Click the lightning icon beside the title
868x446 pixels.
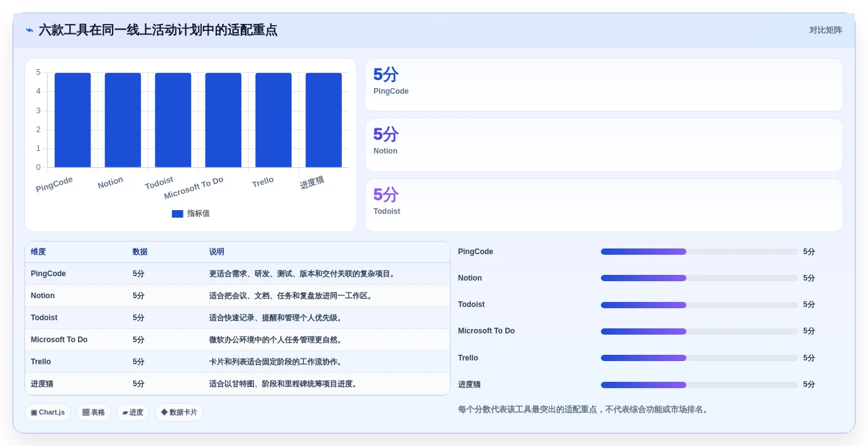coord(30,30)
